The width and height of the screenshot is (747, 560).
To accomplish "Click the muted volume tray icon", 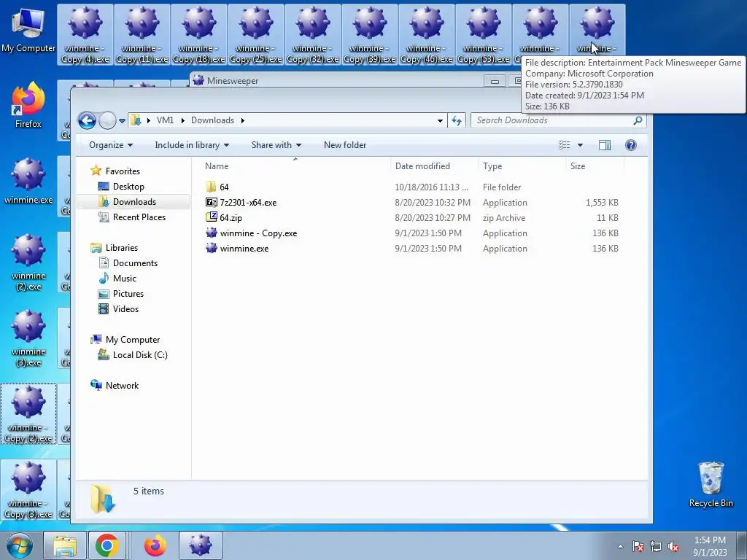I will 673,546.
